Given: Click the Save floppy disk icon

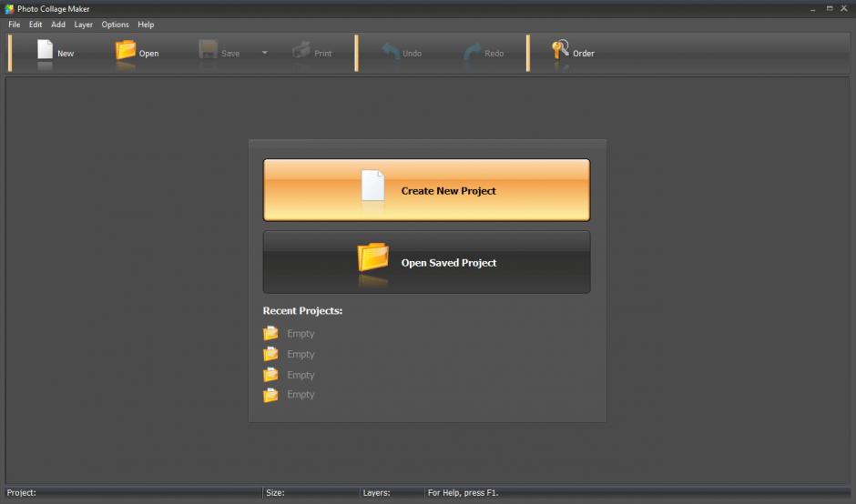Looking at the screenshot, I should (208, 50).
